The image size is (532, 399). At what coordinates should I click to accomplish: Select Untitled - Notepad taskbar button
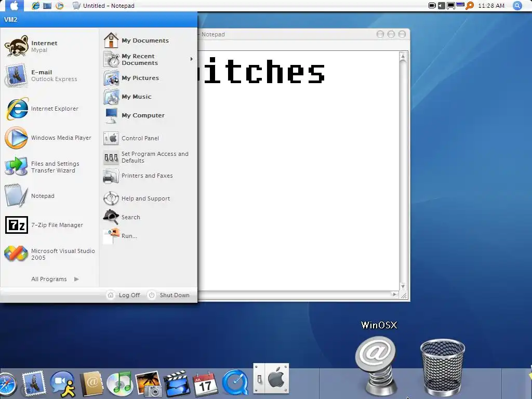click(104, 5)
